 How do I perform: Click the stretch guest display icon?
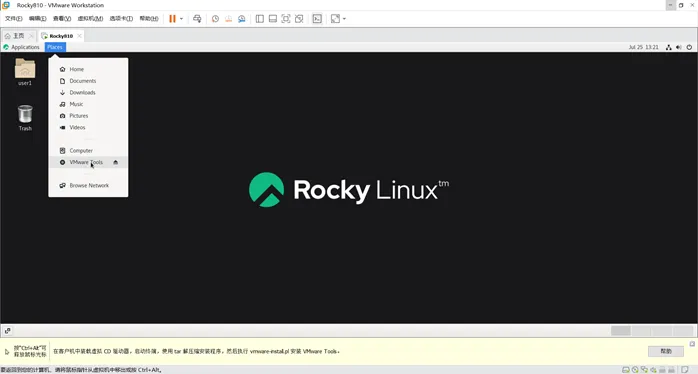point(335,19)
